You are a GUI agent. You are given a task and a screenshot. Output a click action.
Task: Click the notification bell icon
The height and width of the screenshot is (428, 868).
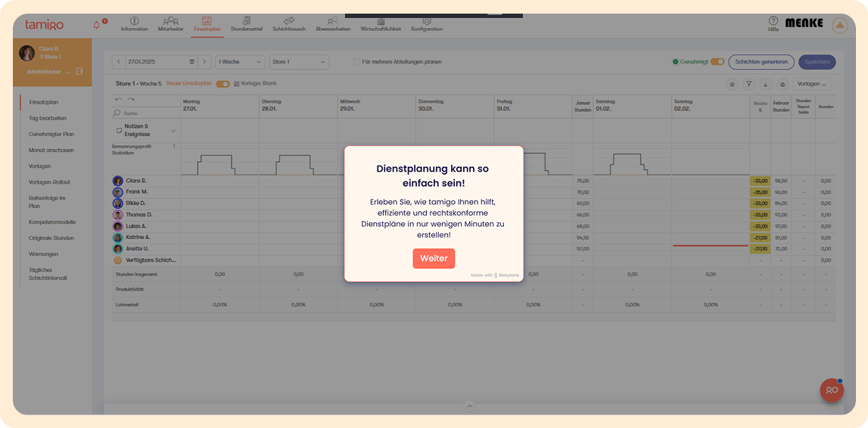(97, 25)
